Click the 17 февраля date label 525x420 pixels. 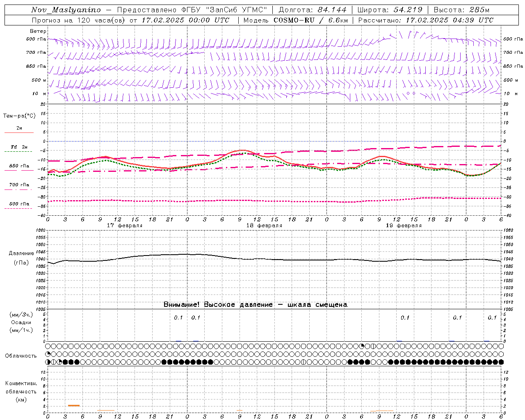[125, 226]
